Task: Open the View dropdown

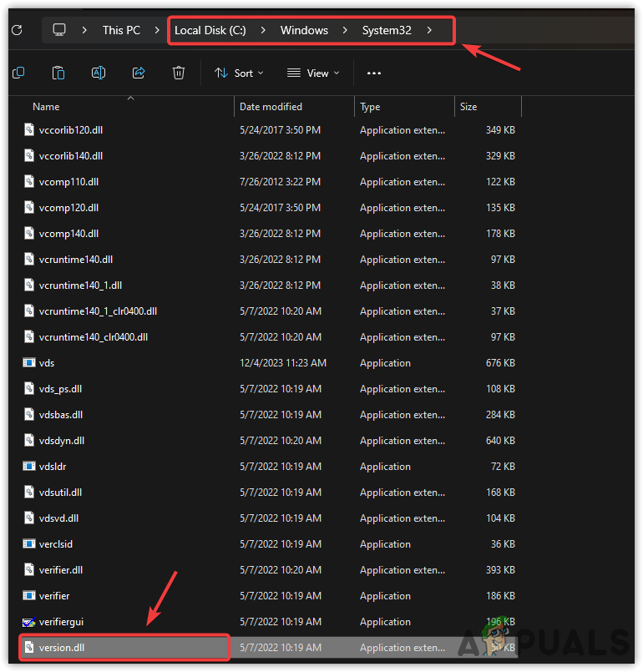Action: tap(313, 73)
